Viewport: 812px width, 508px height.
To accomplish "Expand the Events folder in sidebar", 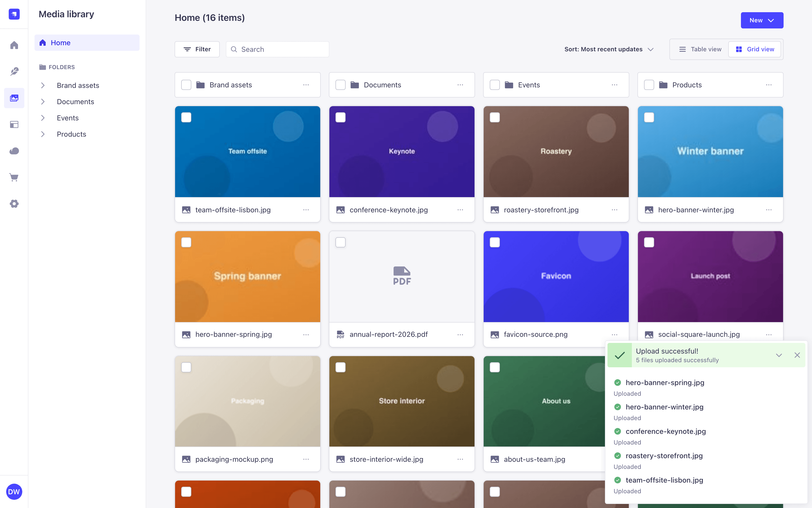I will (43, 118).
